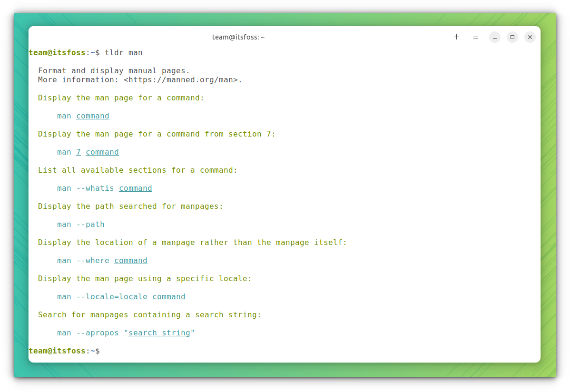Screen dimensions: 570x392
Task: Click the underlined locale placeholder
Action: tap(133, 296)
